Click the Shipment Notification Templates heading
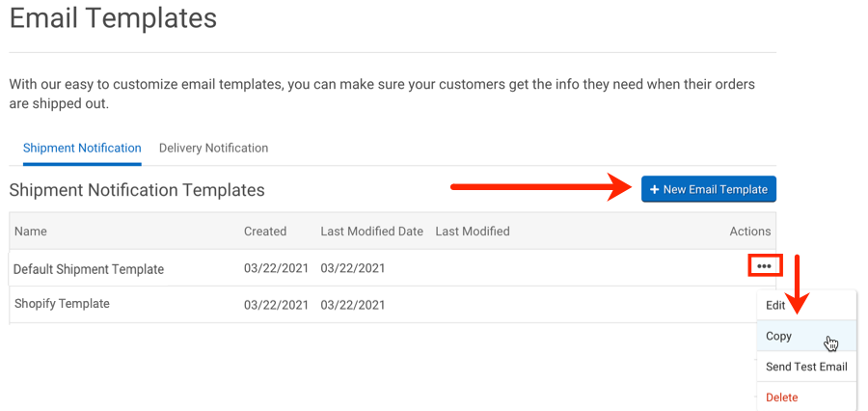The image size is (868, 411). (x=136, y=190)
